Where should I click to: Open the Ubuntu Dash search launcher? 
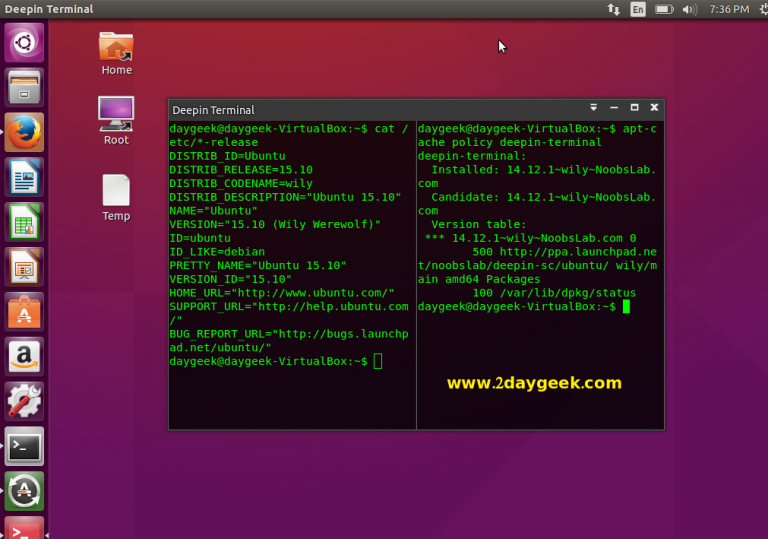(24, 43)
